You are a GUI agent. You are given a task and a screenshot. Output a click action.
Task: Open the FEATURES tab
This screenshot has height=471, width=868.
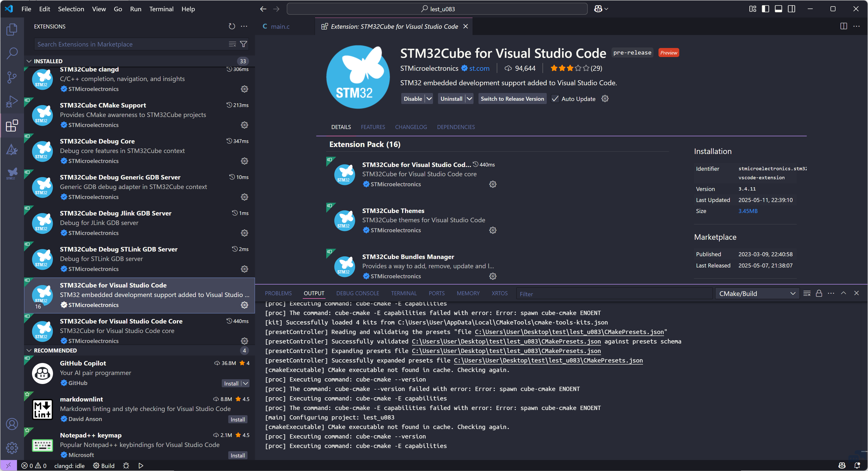(373, 127)
